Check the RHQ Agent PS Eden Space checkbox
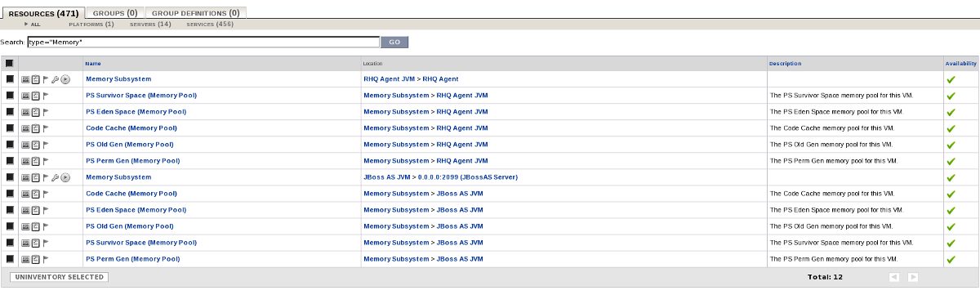The width and height of the screenshot is (980, 295). point(10,112)
